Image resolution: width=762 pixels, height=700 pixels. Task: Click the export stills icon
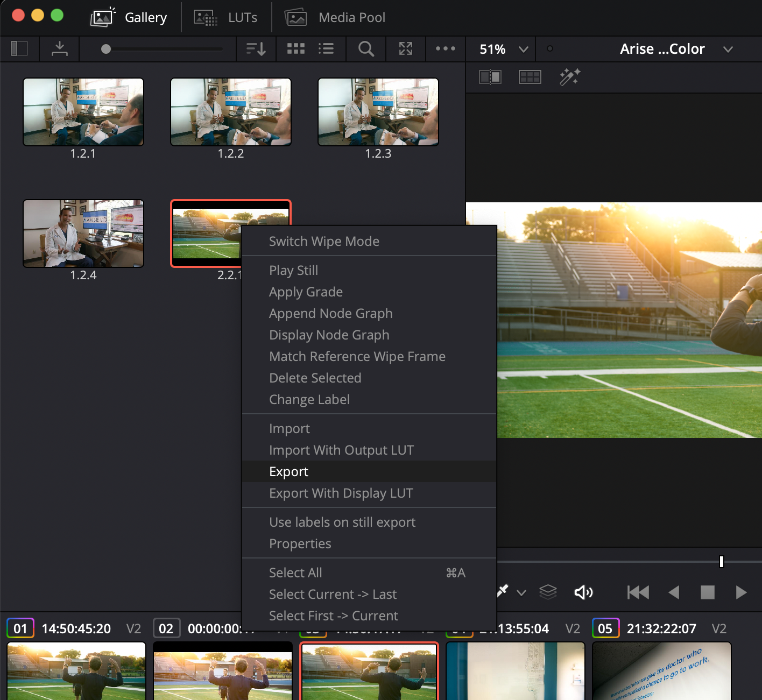[x=59, y=49]
